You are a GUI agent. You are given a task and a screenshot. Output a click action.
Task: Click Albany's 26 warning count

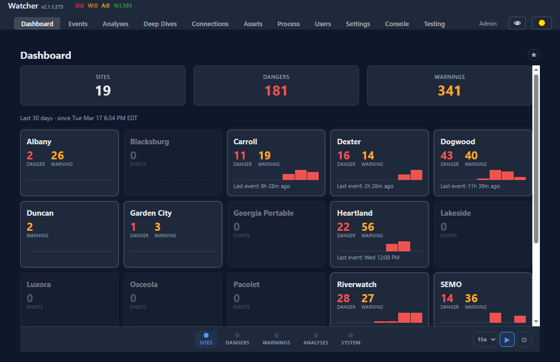[x=57, y=156]
